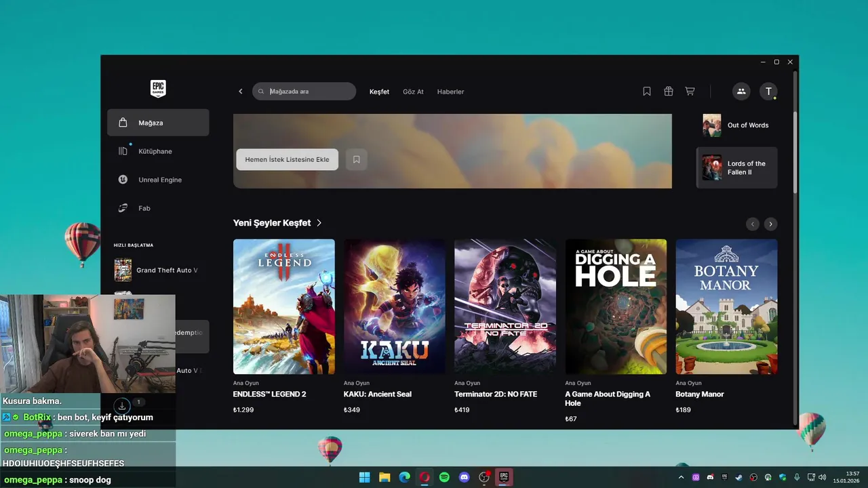The width and height of the screenshot is (868, 488).
Task: Focus the Mağazada ara search field
Action: click(x=304, y=91)
